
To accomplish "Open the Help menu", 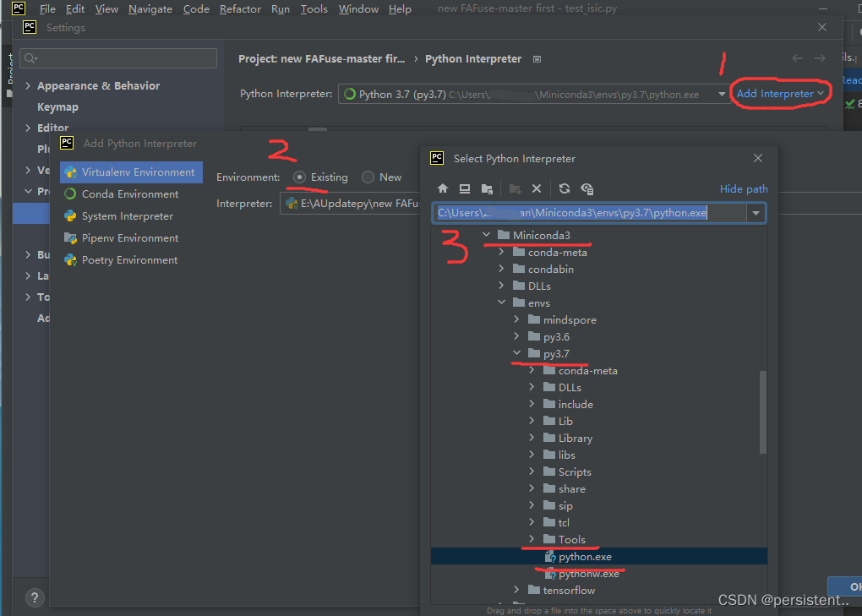I will pos(400,8).
